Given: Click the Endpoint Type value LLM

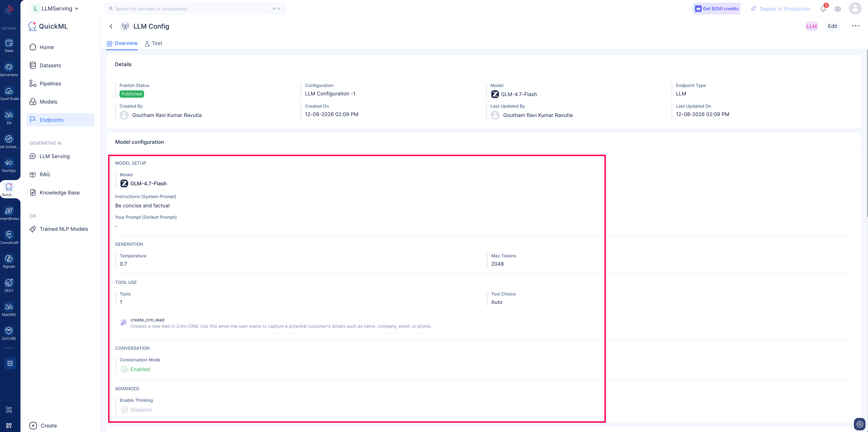Looking at the screenshot, I should point(681,94).
